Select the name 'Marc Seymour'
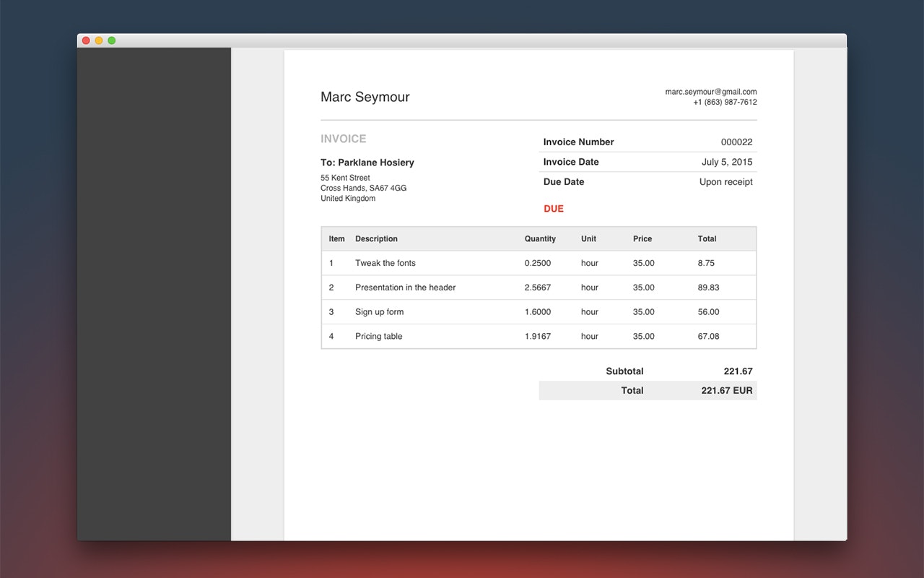 365,97
